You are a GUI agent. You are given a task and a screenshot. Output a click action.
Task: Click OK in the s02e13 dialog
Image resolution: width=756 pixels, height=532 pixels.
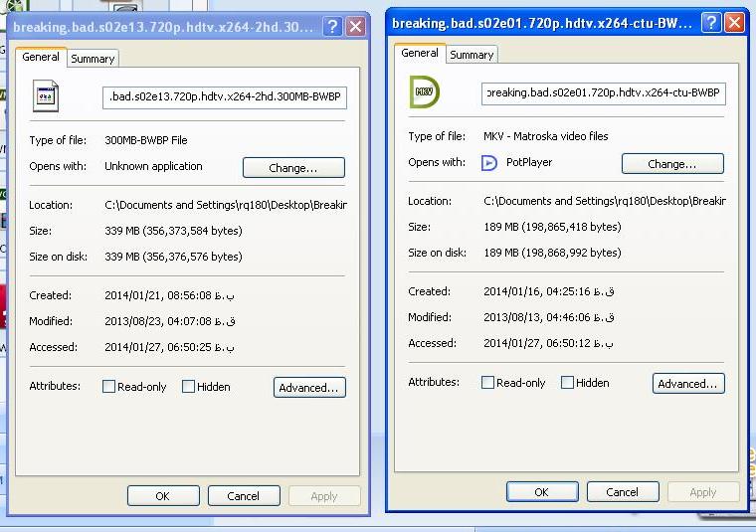[x=163, y=496]
